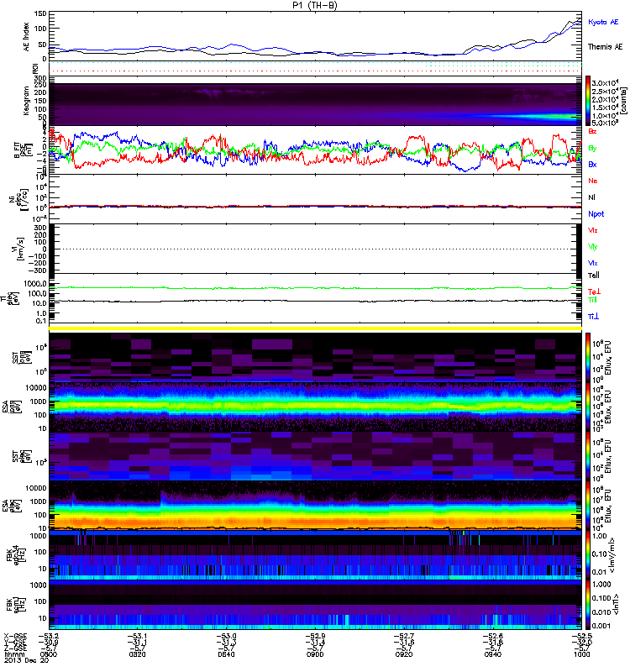The image size is (630, 672).
Task: Click the AE Index axis label
Action: (26, 36)
